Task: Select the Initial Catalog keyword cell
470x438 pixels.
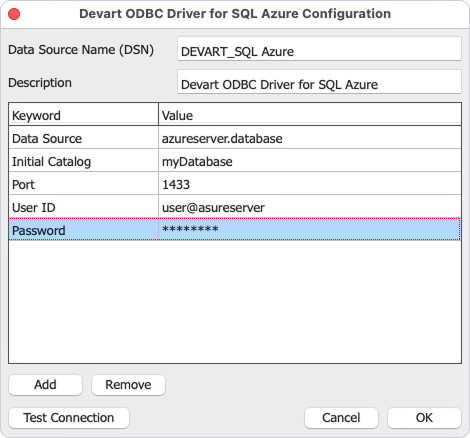Action: click(x=83, y=161)
